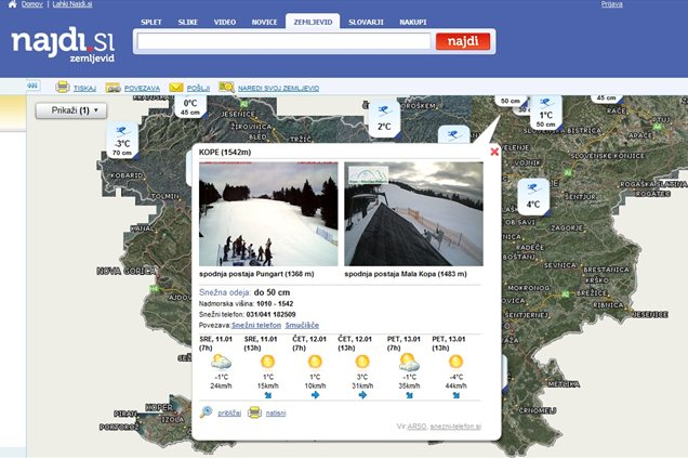Switch to the SLIKE tab
This screenshot has width=688, height=458.
click(188, 22)
